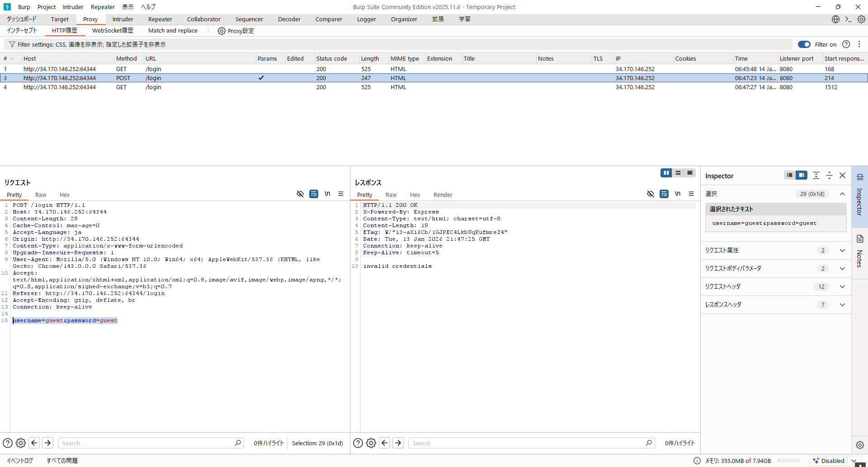Toggle show newline characters in request
This screenshot has height=467, width=868.
coord(327,194)
